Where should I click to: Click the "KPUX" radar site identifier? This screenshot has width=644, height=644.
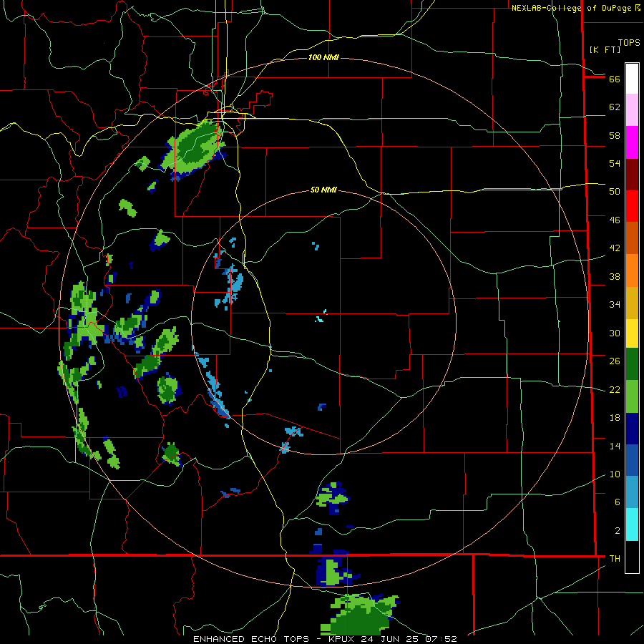click(343, 639)
